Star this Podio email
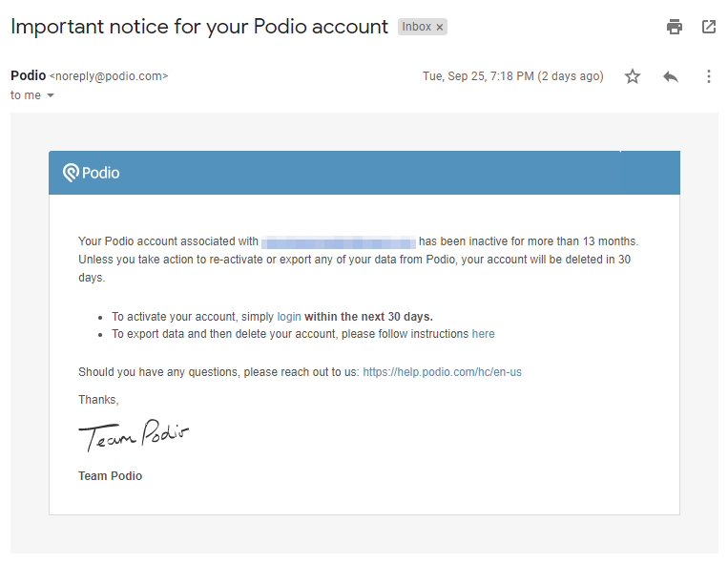Screen dimensions: 728x564 [633, 76]
